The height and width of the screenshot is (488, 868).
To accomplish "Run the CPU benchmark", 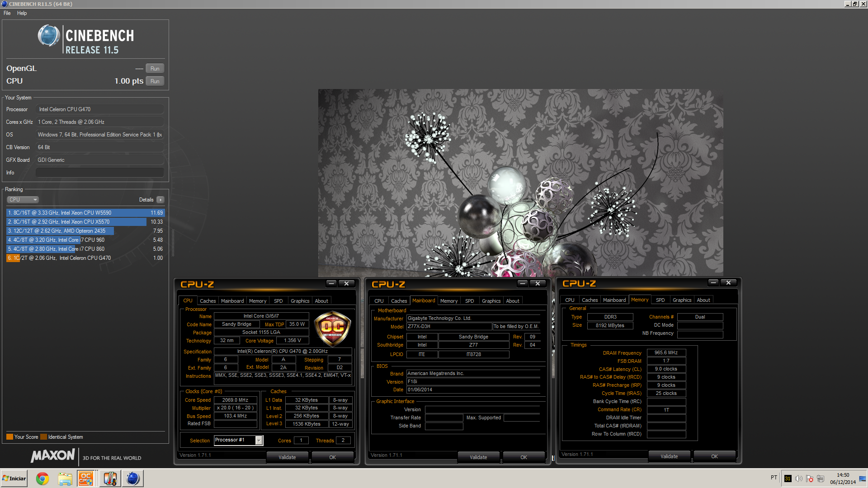I will pos(155,81).
